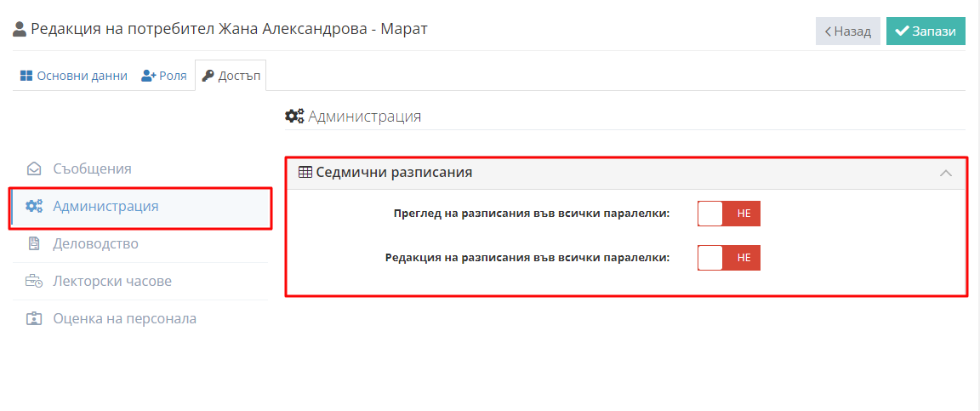Toggle Редакция на разписания във всички паралелки

pos(729,258)
